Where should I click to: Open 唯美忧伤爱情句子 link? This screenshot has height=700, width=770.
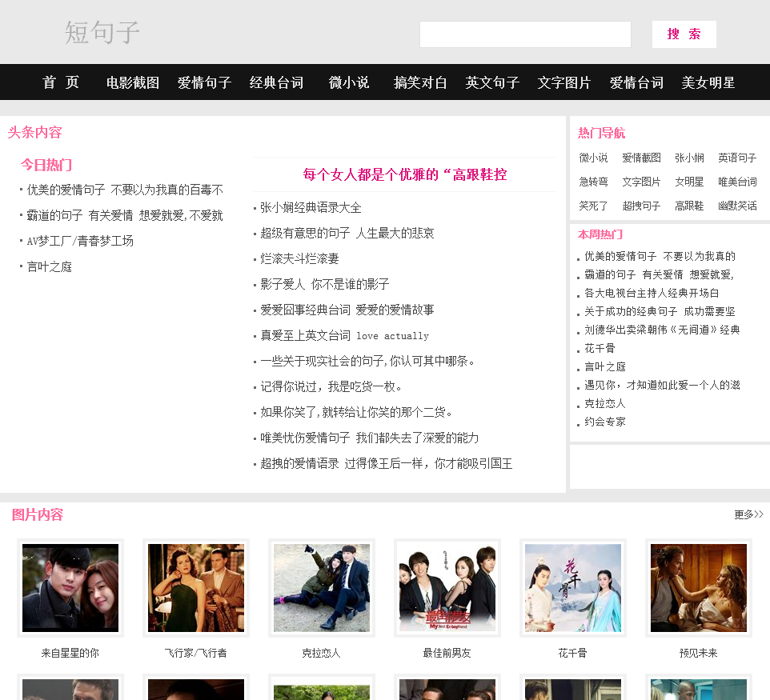coord(369,438)
